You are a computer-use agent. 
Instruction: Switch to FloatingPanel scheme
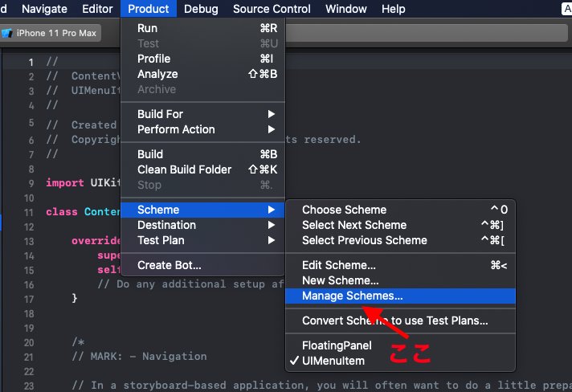tap(400, 345)
